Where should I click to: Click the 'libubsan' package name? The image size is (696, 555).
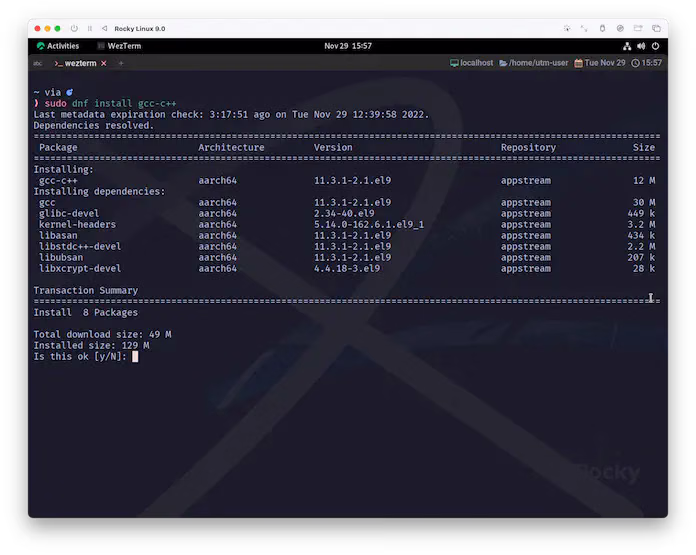[x=61, y=258]
